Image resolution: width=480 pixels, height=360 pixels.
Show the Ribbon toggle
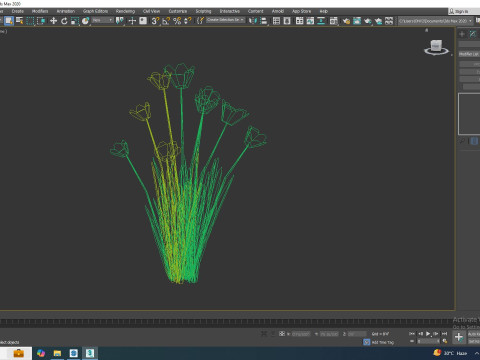coord(299,21)
